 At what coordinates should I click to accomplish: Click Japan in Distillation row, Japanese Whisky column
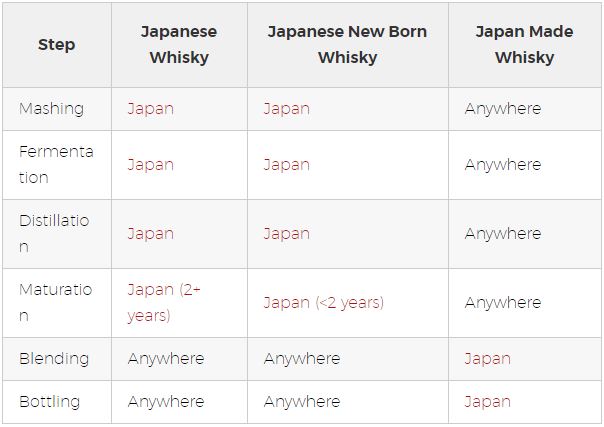click(151, 234)
